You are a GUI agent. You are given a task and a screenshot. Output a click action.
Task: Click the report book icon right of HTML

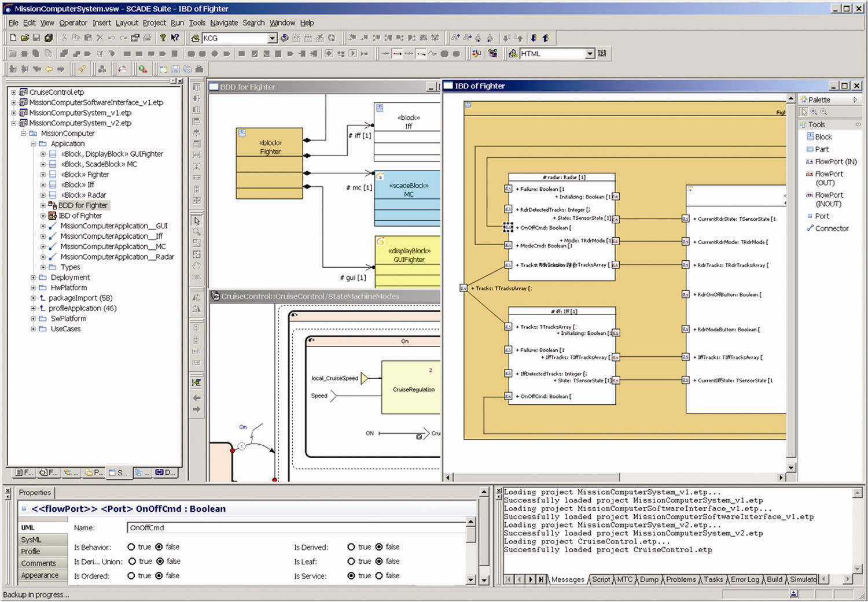(x=602, y=53)
